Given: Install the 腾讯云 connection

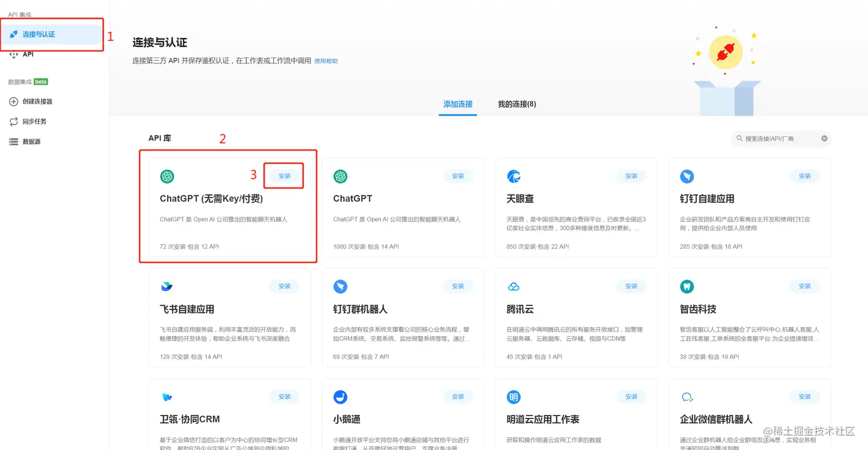Looking at the screenshot, I should [x=631, y=286].
